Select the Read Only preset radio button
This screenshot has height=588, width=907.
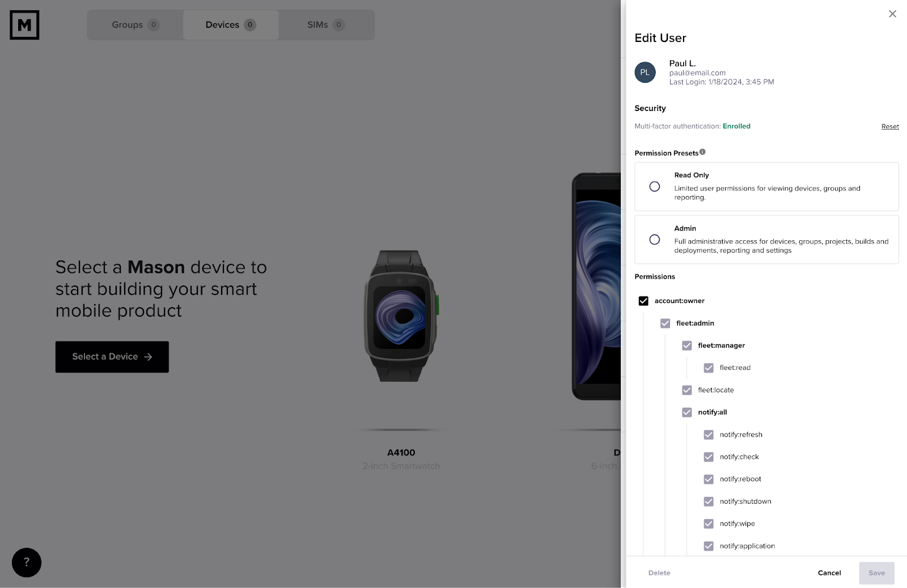pos(655,186)
